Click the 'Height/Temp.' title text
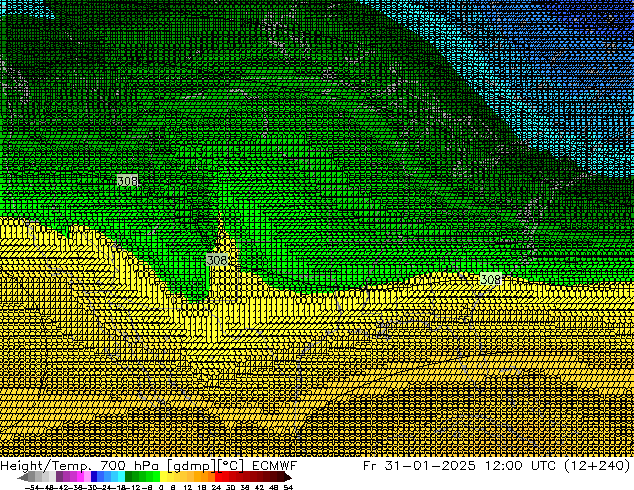Viewport: 634px width, 490px height. pos(45,466)
